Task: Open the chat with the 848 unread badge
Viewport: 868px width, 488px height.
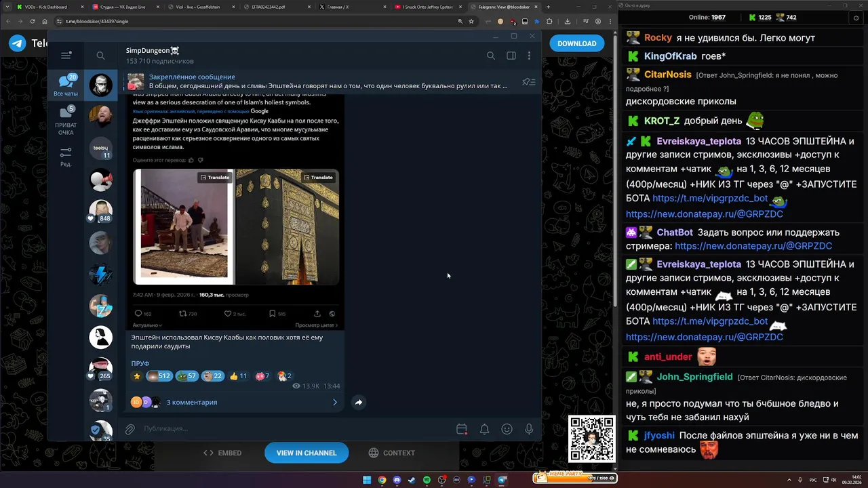Action: tap(100, 211)
